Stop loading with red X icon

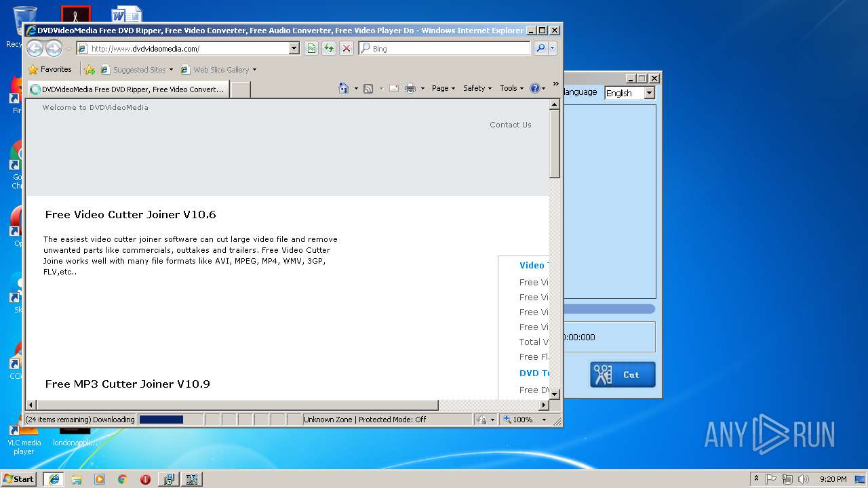click(x=347, y=48)
